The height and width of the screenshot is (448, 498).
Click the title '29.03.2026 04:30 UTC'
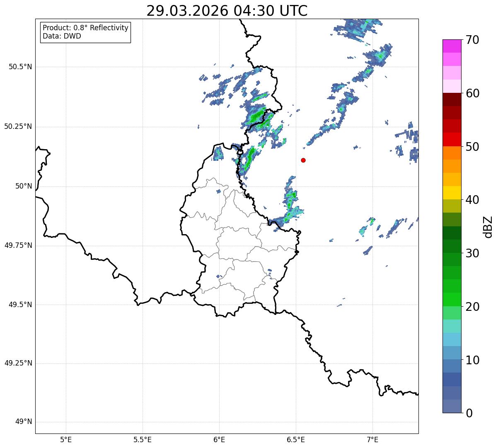(x=227, y=11)
